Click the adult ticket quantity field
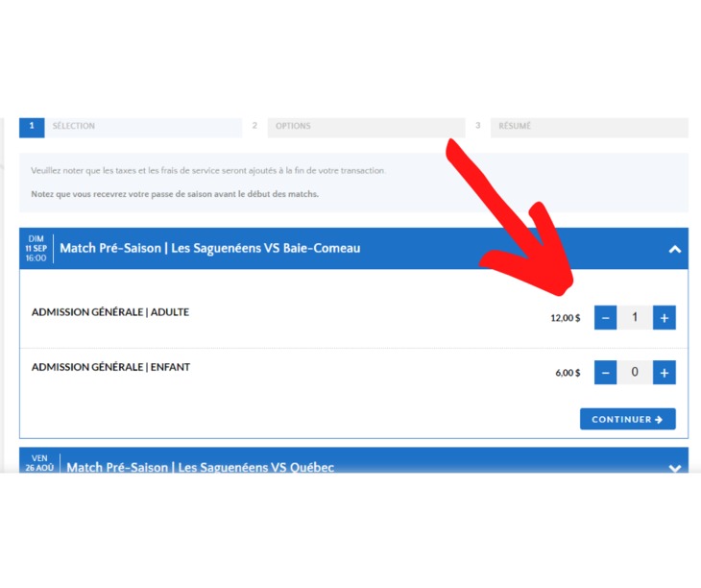The width and height of the screenshot is (701, 588). click(x=635, y=317)
